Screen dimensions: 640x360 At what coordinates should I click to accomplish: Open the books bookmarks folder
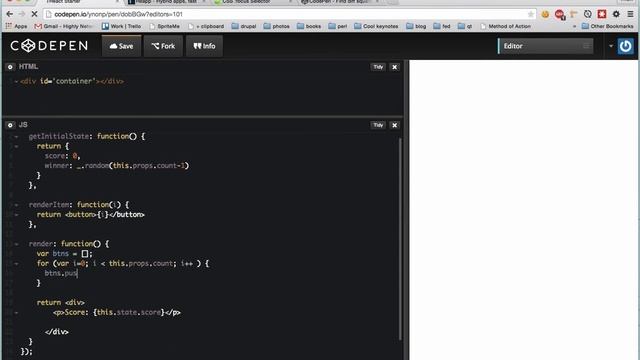click(x=309, y=26)
